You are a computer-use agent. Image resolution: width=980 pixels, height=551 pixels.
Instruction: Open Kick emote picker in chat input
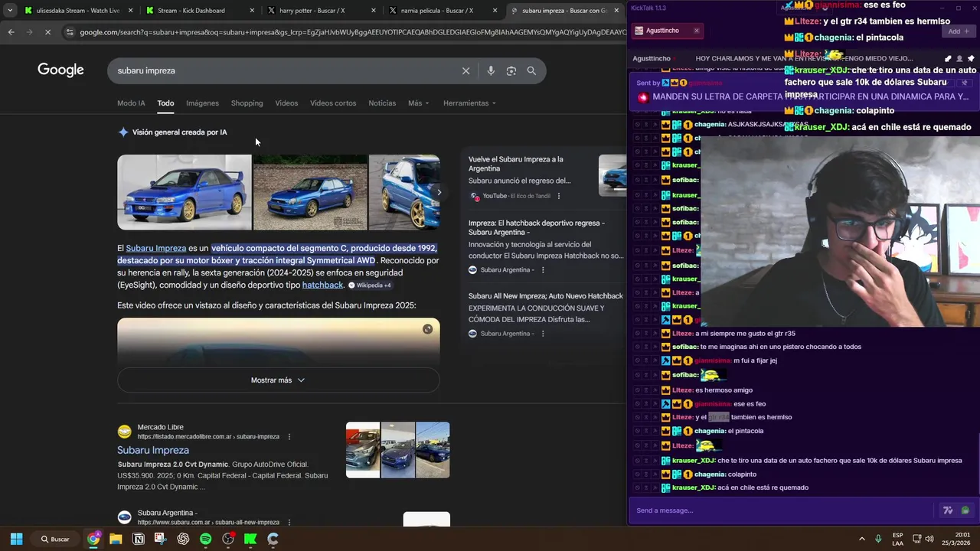click(x=965, y=510)
